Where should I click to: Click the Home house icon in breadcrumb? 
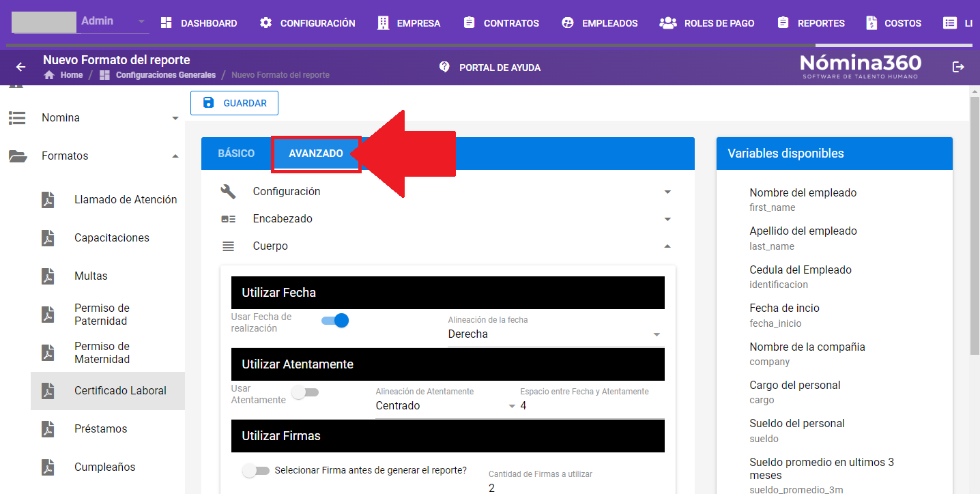[49, 75]
